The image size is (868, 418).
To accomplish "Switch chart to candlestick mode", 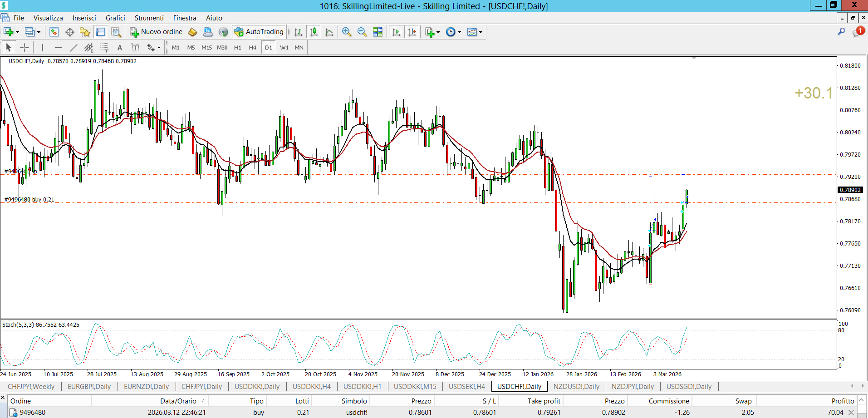I will (x=314, y=32).
